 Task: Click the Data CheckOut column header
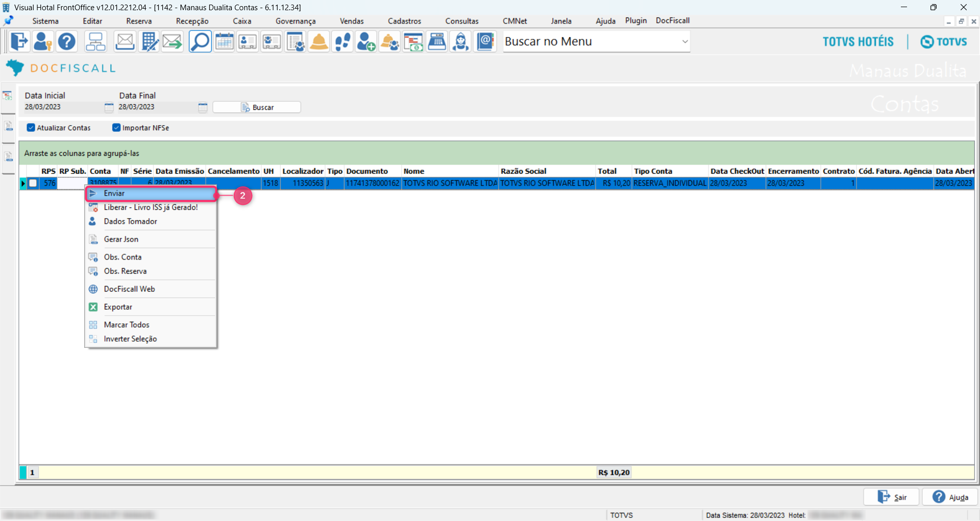(x=738, y=171)
